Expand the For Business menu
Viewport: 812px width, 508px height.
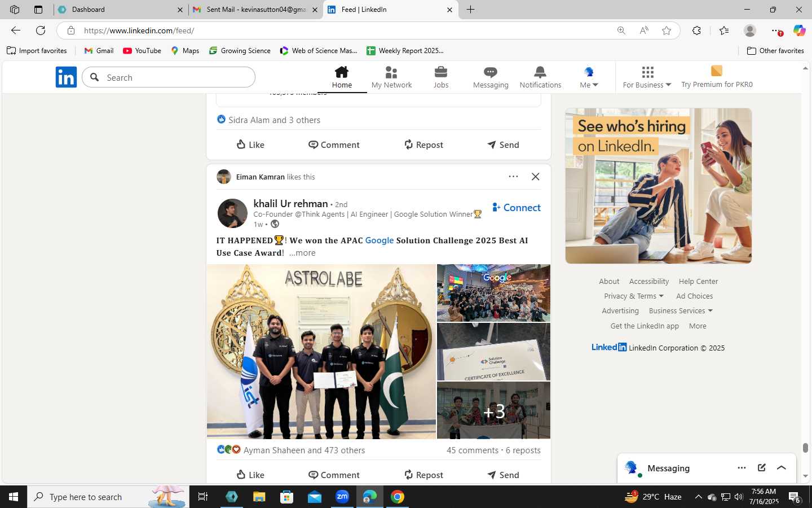(647, 77)
